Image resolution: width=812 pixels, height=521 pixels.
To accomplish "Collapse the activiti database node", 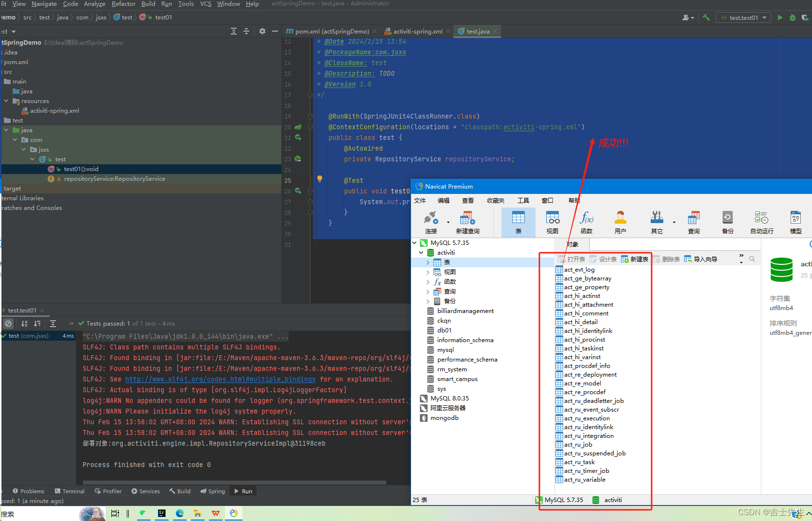I will 421,252.
